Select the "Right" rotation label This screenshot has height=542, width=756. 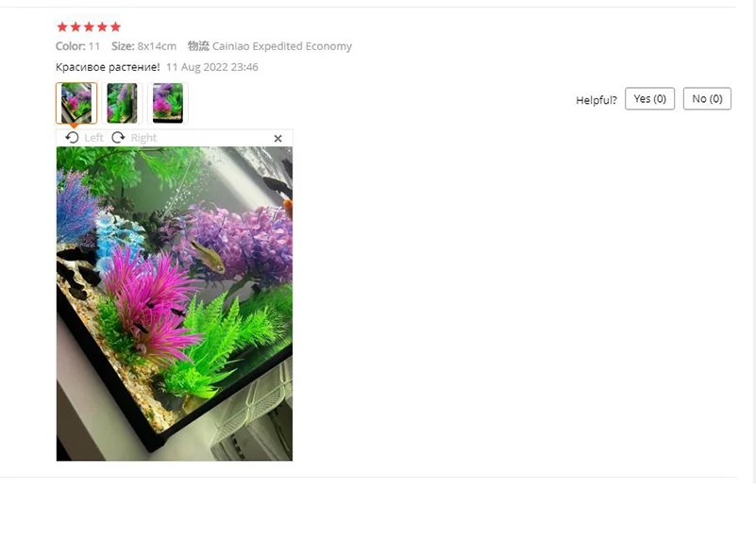coord(143,138)
